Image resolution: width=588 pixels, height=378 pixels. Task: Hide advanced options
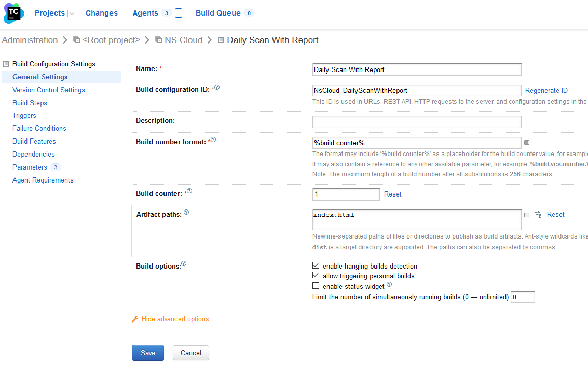click(175, 319)
